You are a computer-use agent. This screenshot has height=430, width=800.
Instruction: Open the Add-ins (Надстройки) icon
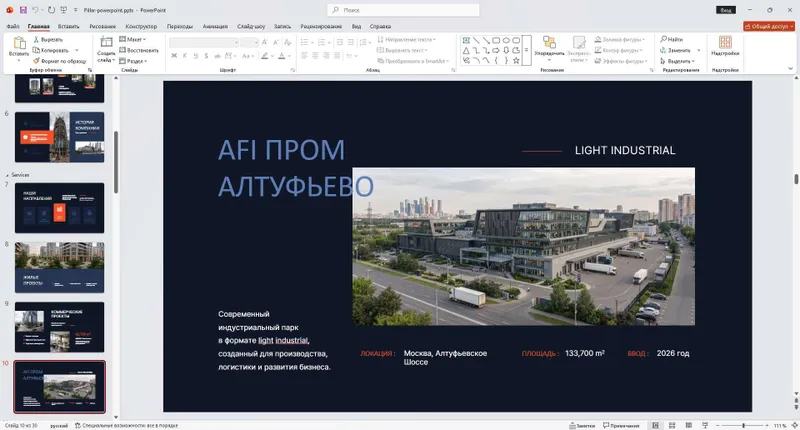coord(725,42)
